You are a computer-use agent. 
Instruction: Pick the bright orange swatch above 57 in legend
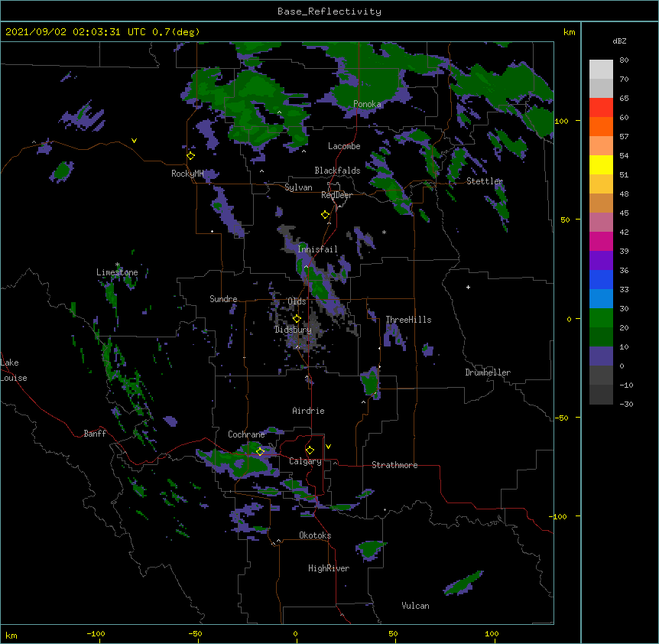click(x=601, y=126)
